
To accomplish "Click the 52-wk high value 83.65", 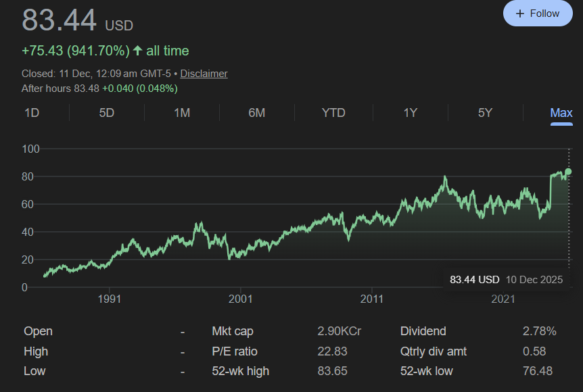I will coord(332,371).
